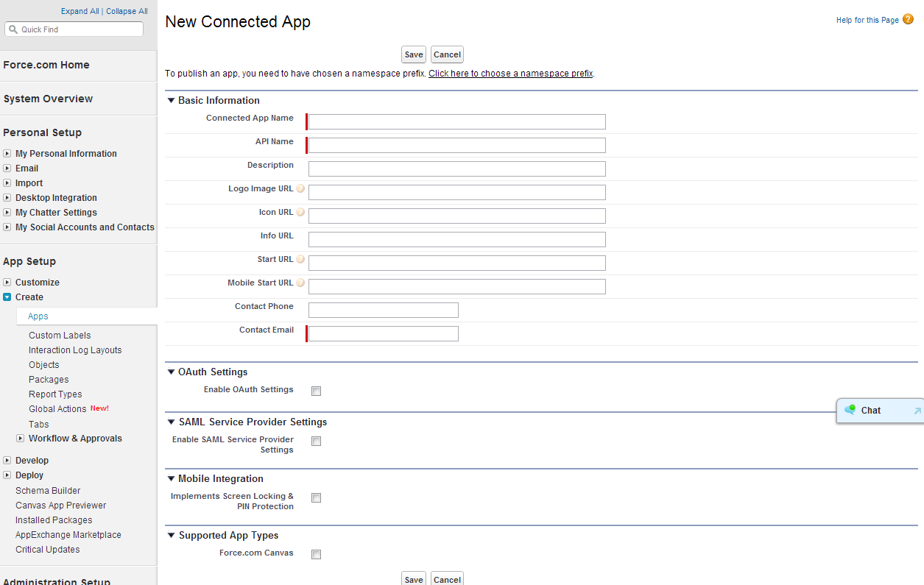This screenshot has height=585, width=924.
Task: Tick Implements Screen Locking & PIN Protection
Action: (316, 498)
